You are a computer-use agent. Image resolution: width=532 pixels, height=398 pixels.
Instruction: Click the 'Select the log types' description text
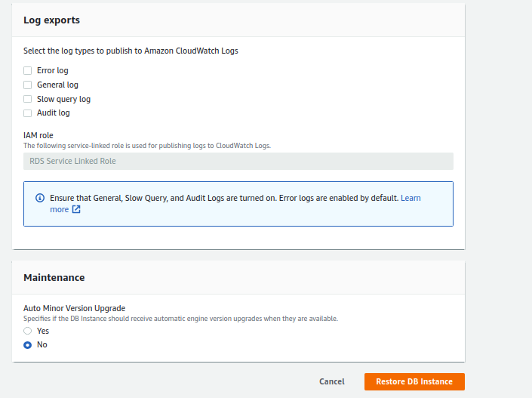131,51
